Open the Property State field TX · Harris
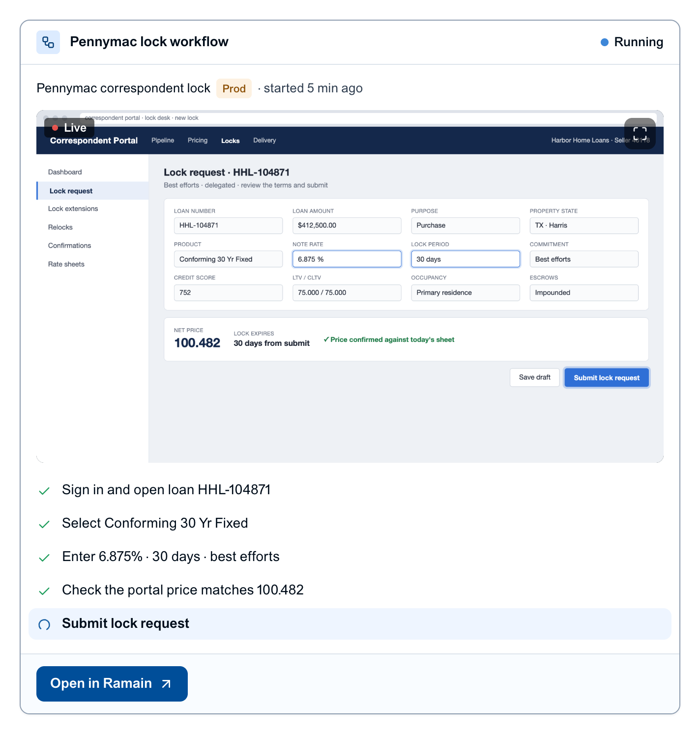This screenshot has width=700, height=733. point(584,226)
